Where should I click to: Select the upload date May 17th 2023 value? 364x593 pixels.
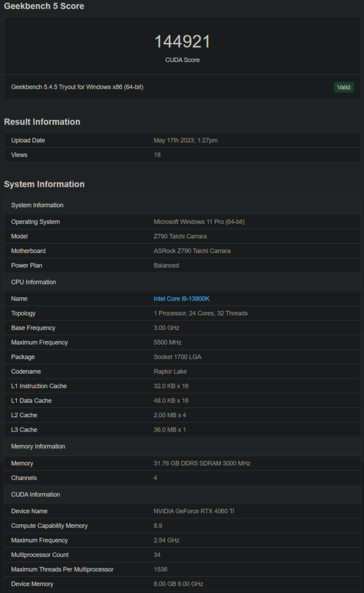tap(185, 140)
